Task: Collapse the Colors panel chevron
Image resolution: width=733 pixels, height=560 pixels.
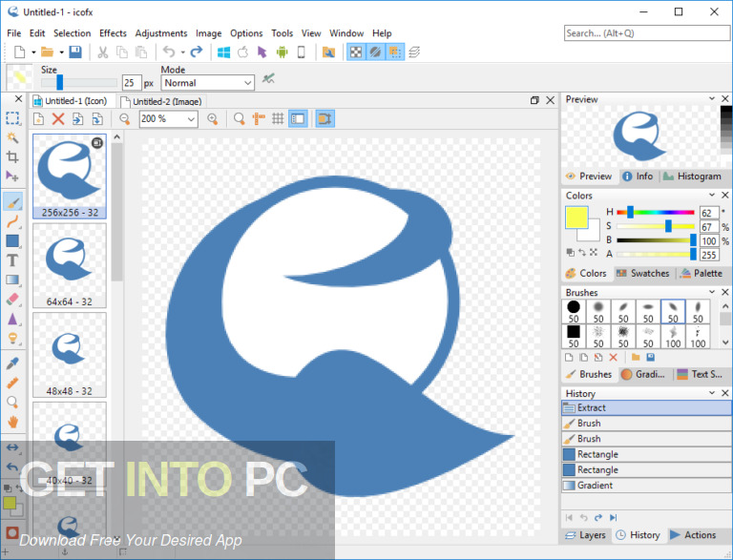Action: (x=712, y=195)
